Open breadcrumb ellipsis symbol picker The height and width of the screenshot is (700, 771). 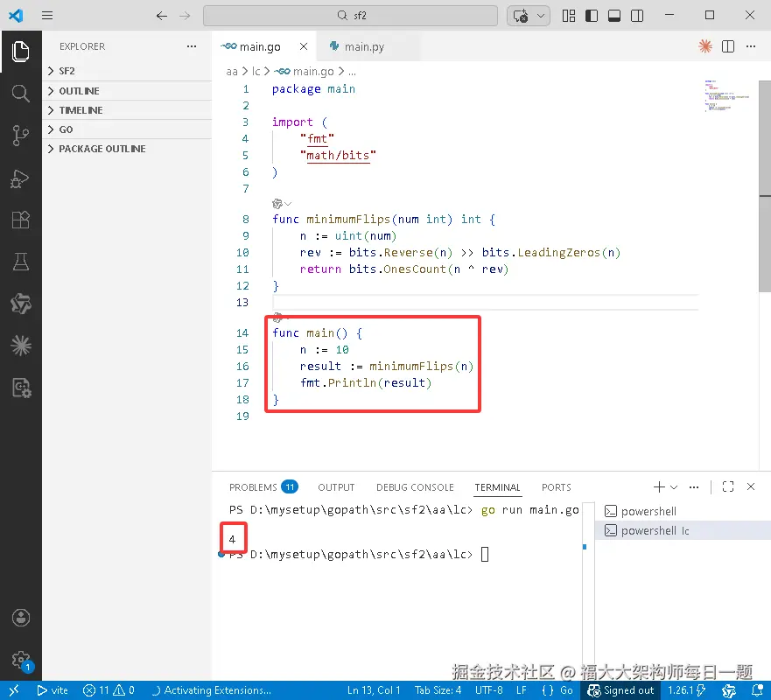[352, 72]
